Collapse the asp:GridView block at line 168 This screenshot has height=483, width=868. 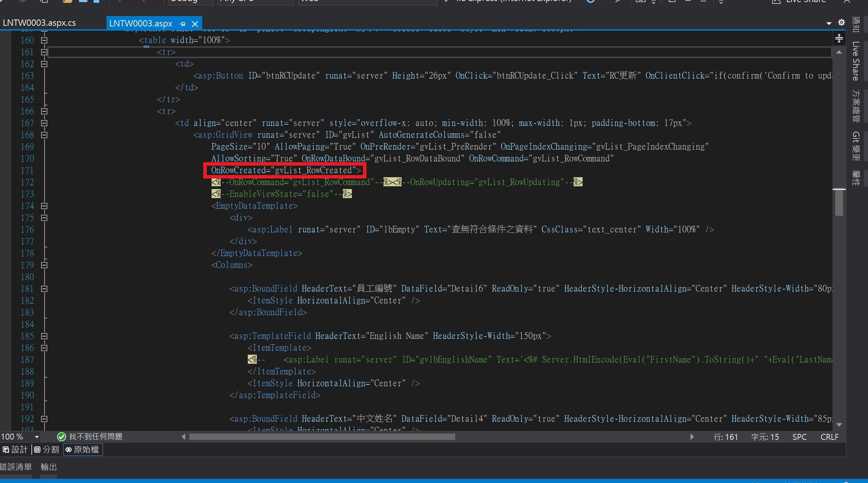click(x=44, y=135)
